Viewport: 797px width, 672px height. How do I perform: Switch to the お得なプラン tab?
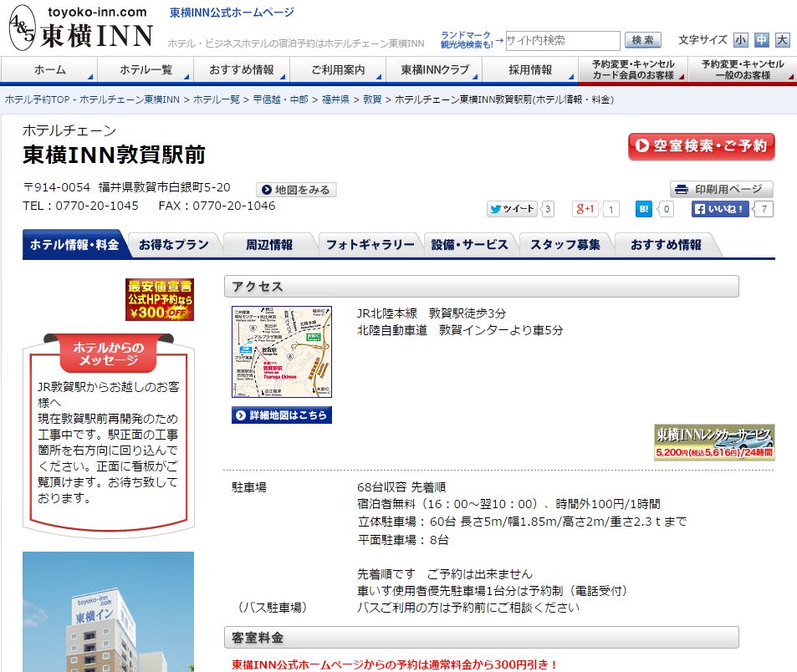[174, 245]
